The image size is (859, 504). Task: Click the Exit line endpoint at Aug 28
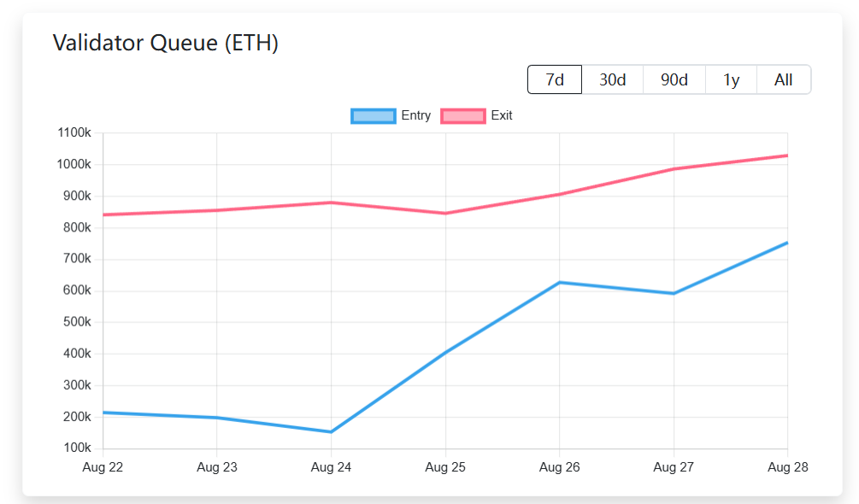(787, 155)
